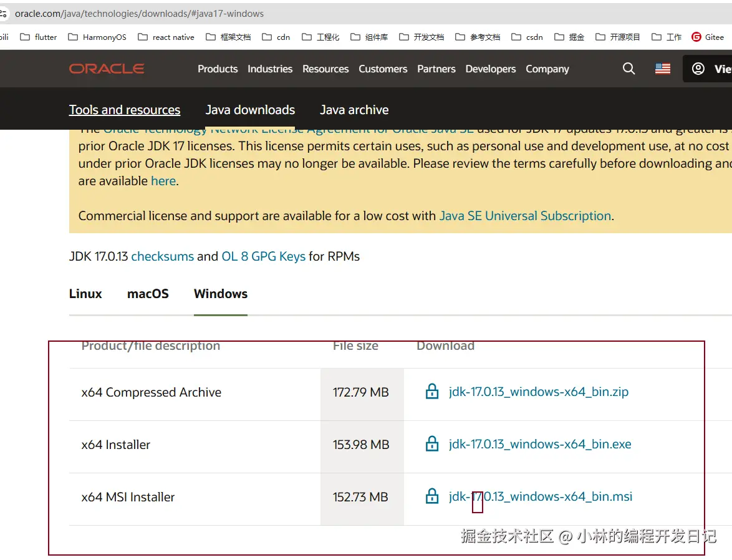
Task: Open the 开源项目 bookmark folder
Action: 618,37
